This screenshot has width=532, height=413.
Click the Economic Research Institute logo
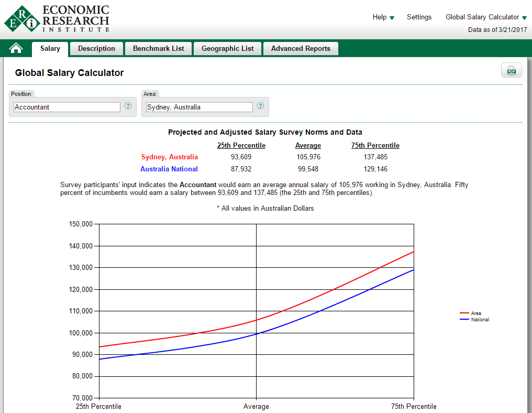(x=57, y=19)
